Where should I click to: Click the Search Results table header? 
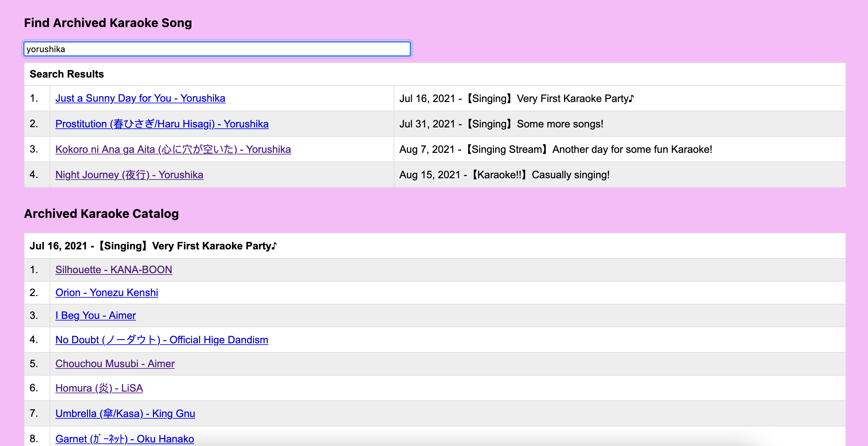[67, 74]
